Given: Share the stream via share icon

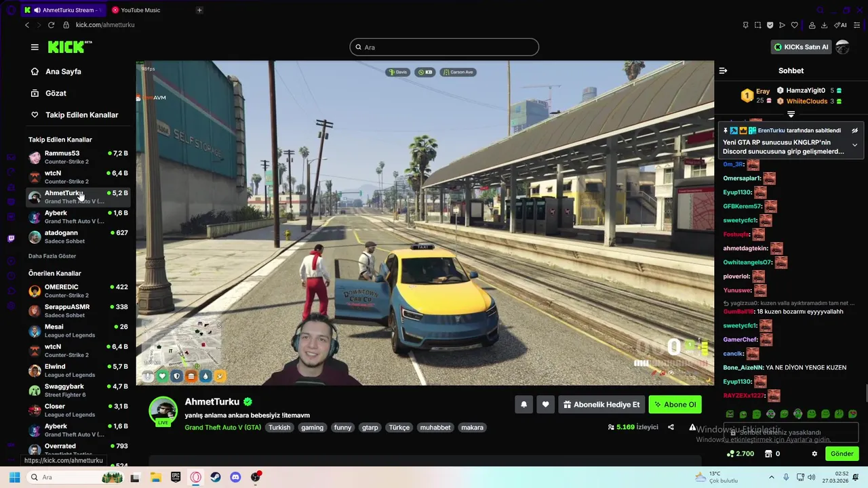Looking at the screenshot, I should click(x=671, y=427).
